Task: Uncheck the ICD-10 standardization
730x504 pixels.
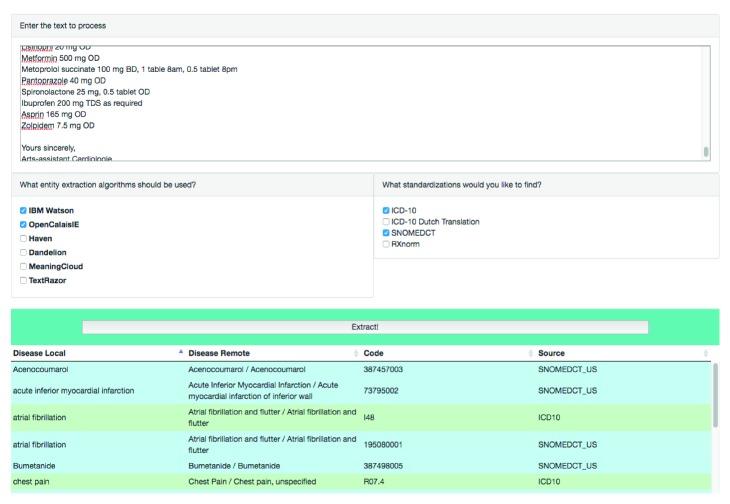Action: click(386, 210)
